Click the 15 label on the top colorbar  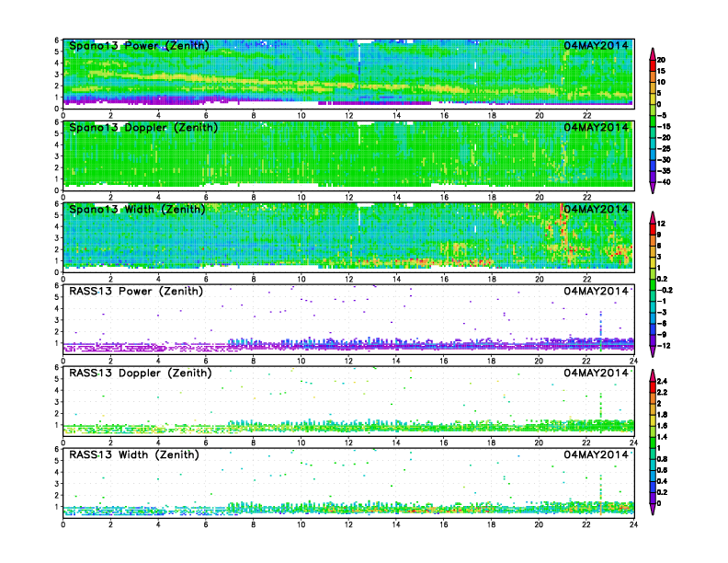(661, 71)
